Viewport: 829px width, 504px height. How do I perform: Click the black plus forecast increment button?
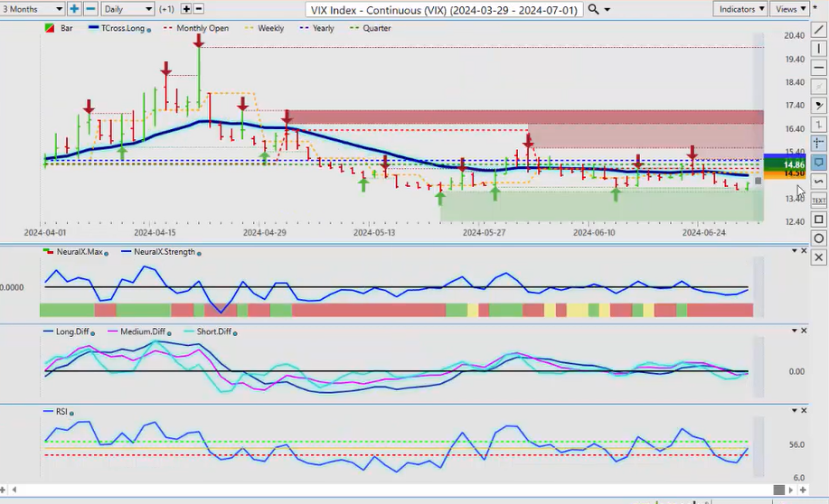pos(186,9)
